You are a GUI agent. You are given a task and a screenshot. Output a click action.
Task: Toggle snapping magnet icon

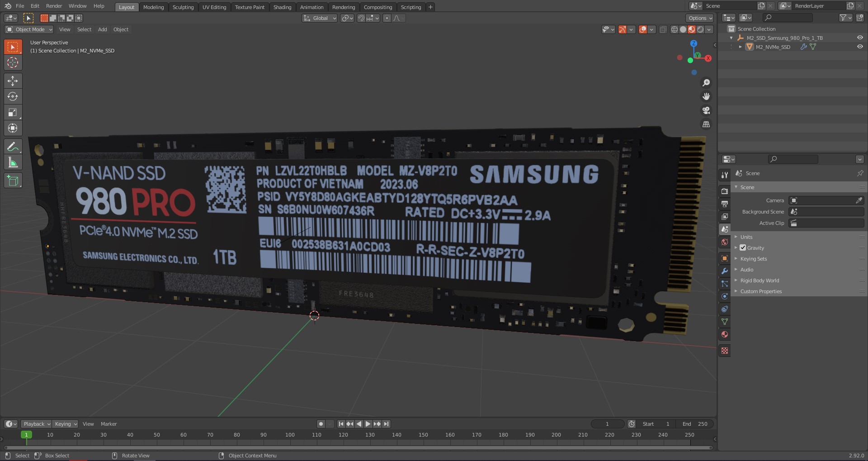[361, 18]
